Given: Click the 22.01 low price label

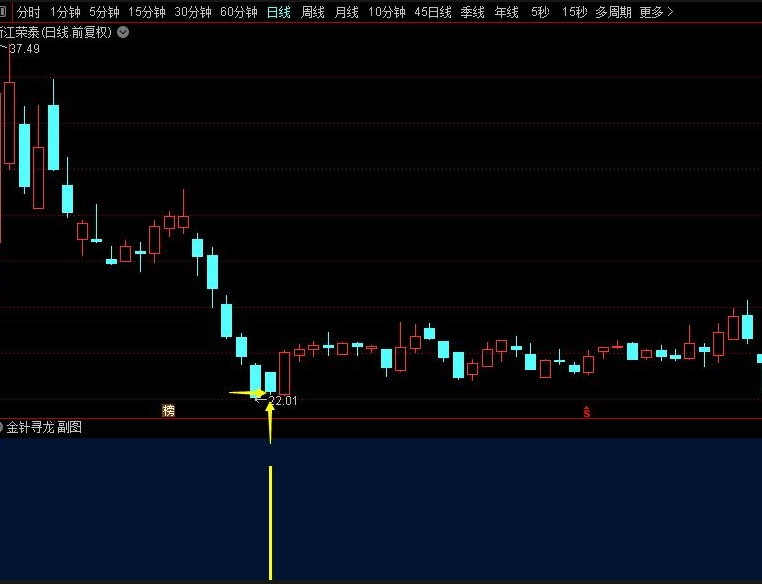Looking at the screenshot, I should 282,401.
